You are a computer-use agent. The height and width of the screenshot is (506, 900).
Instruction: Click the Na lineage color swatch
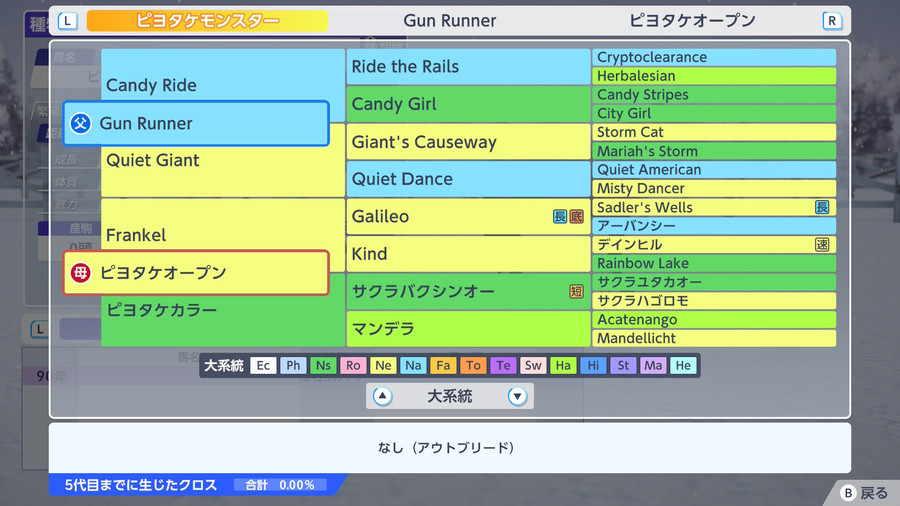click(413, 365)
